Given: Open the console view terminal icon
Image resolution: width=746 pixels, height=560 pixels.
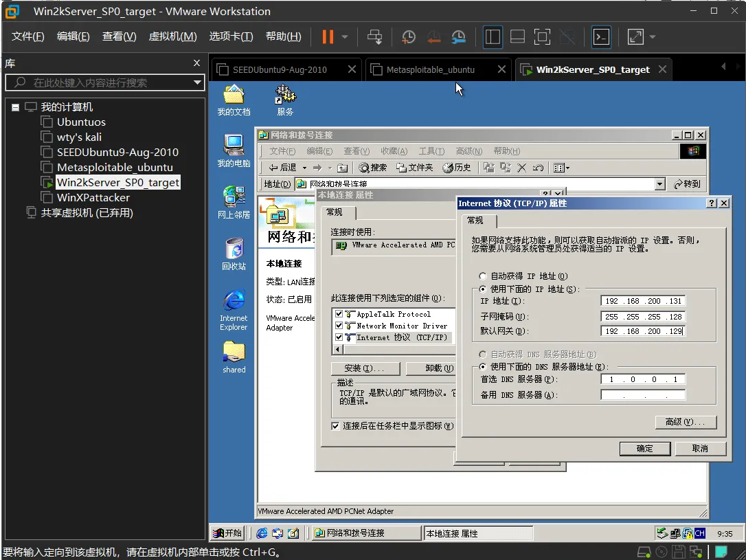Looking at the screenshot, I should (601, 36).
